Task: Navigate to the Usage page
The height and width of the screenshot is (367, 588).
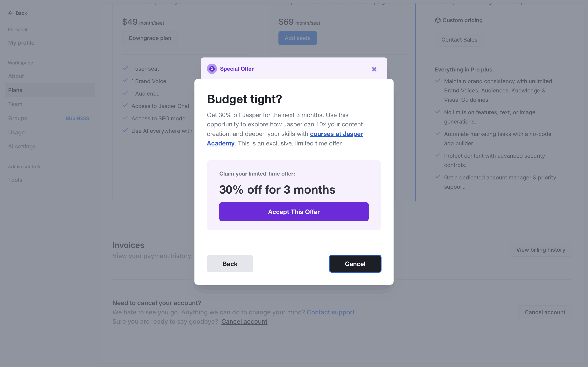Action: tap(17, 132)
